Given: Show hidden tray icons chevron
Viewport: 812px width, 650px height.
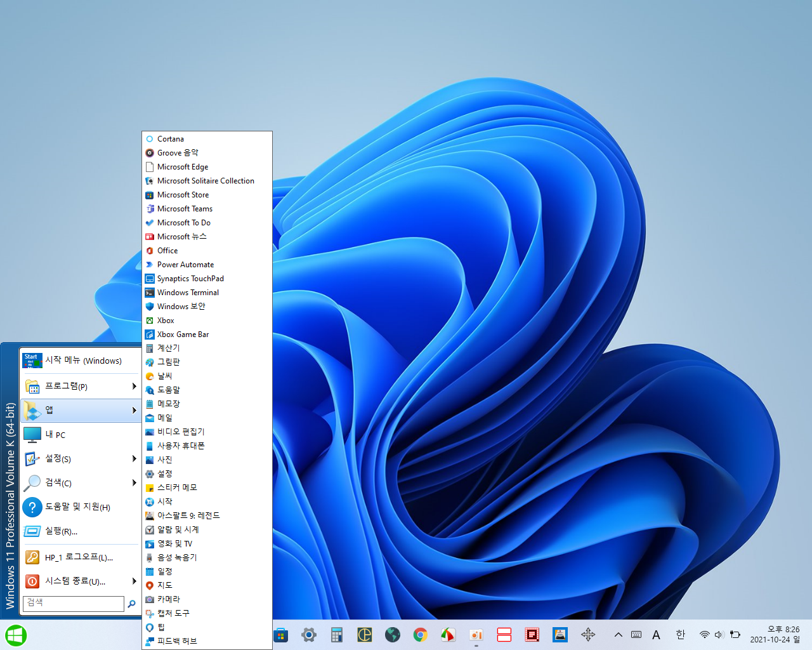Looking at the screenshot, I should [618, 635].
